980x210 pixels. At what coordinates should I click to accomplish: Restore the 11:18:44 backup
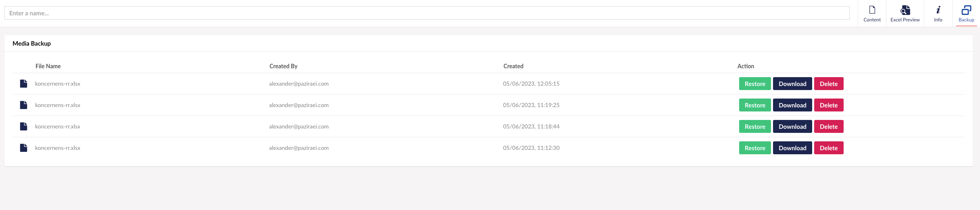(x=755, y=126)
